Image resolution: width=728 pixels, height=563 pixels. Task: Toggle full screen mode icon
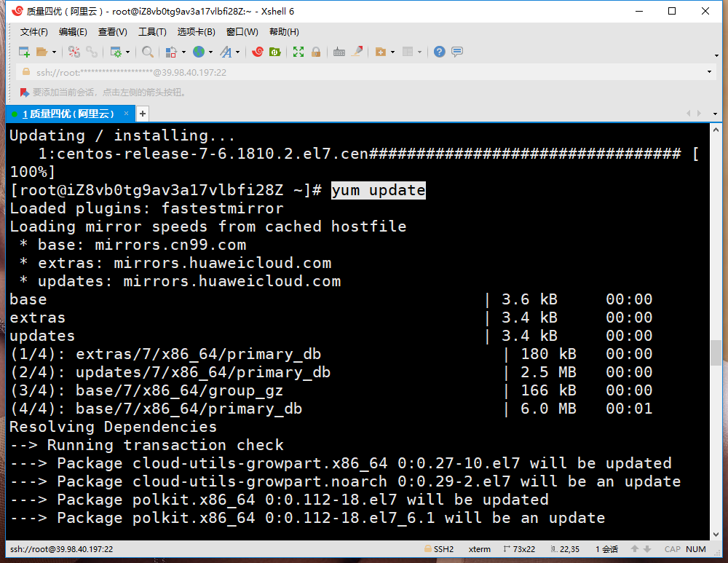(298, 52)
